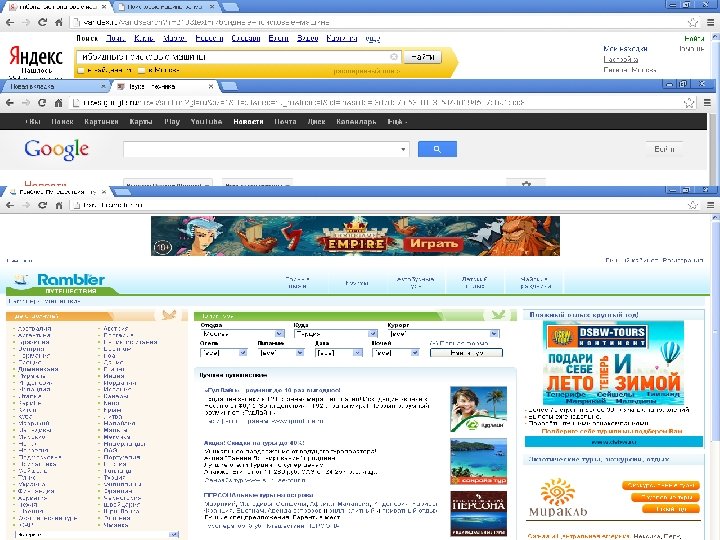Tick the second checkbox under the Yandex search field
The image size is (720, 540).
(x=141, y=70)
